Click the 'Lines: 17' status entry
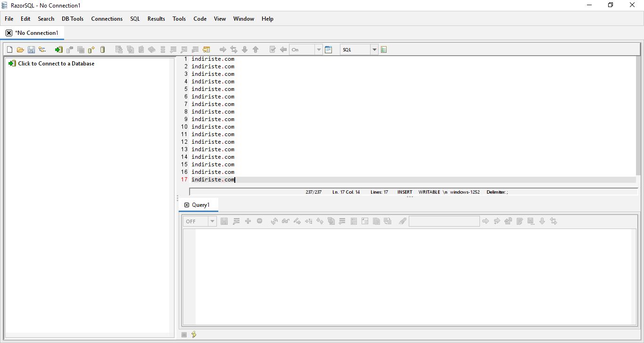 tap(379, 192)
